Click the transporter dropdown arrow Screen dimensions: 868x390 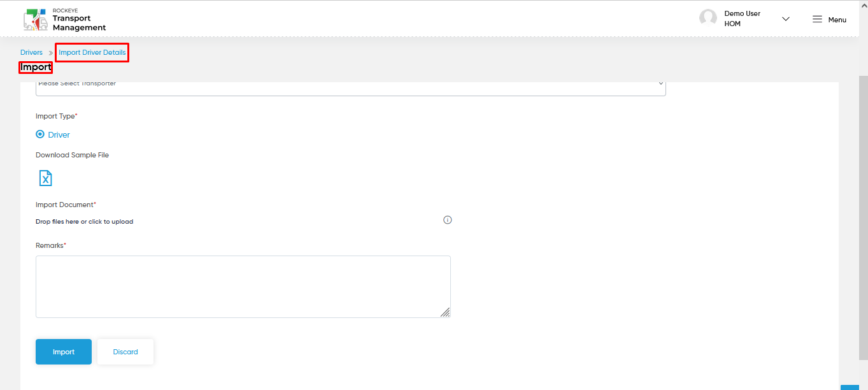coord(660,83)
